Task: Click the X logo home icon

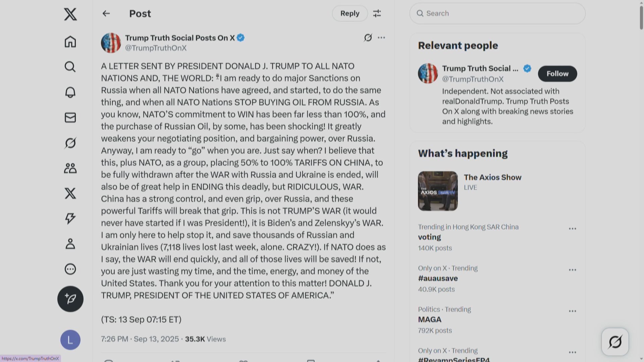Action: click(70, 14)
